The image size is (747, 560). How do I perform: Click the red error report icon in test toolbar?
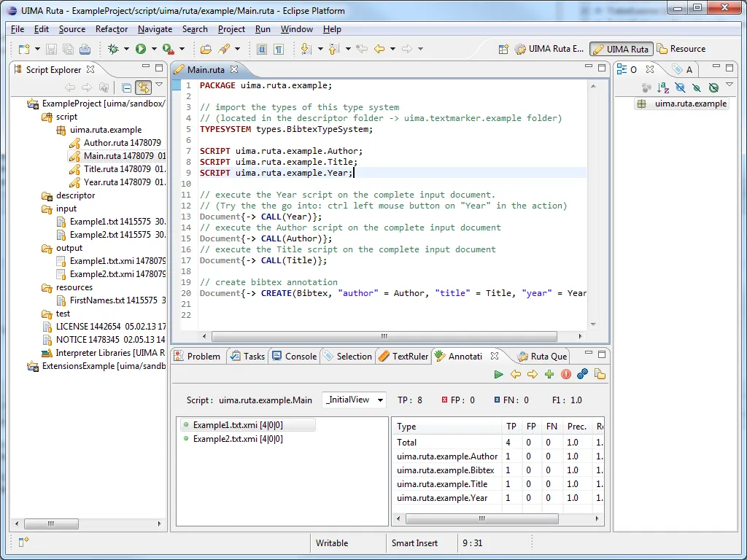[x=565, y=374]
